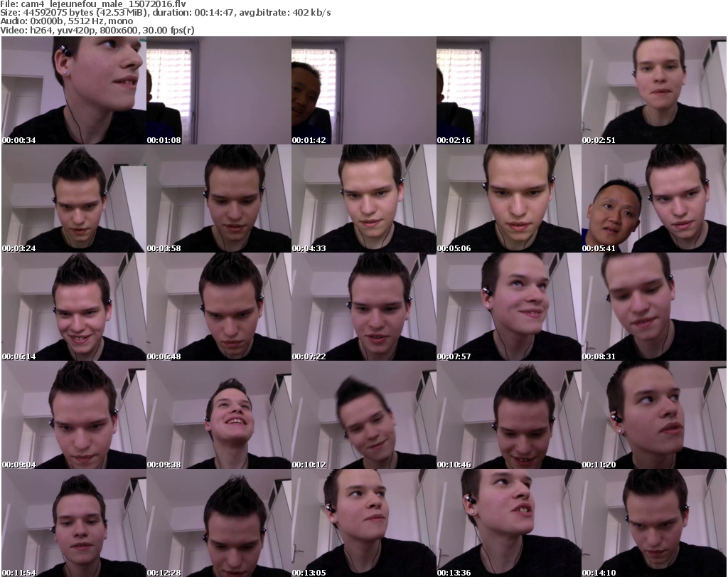Choose the frame stamped 00:09:04

[x=74, y=415]
